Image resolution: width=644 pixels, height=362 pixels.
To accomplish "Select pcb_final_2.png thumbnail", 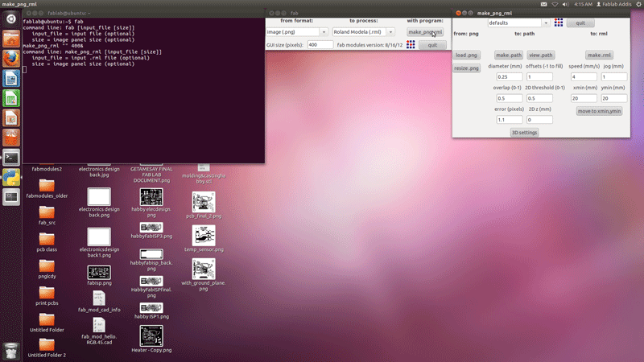I will coord(204,202).
